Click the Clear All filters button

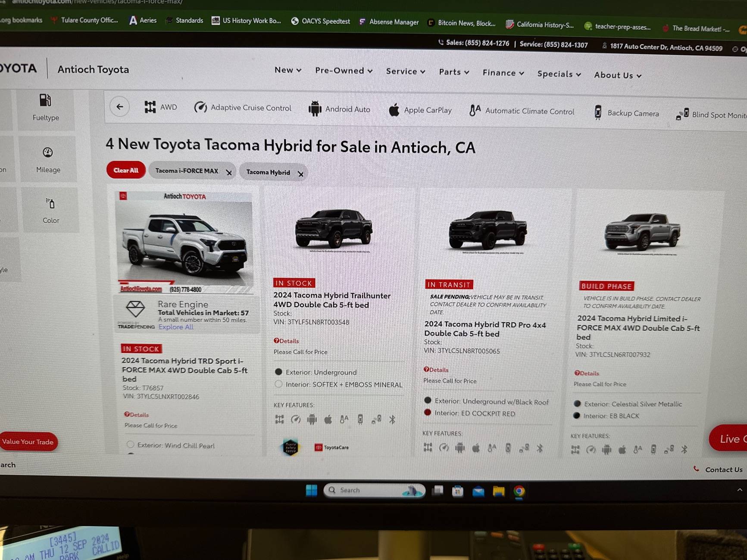tap(126, 170)
